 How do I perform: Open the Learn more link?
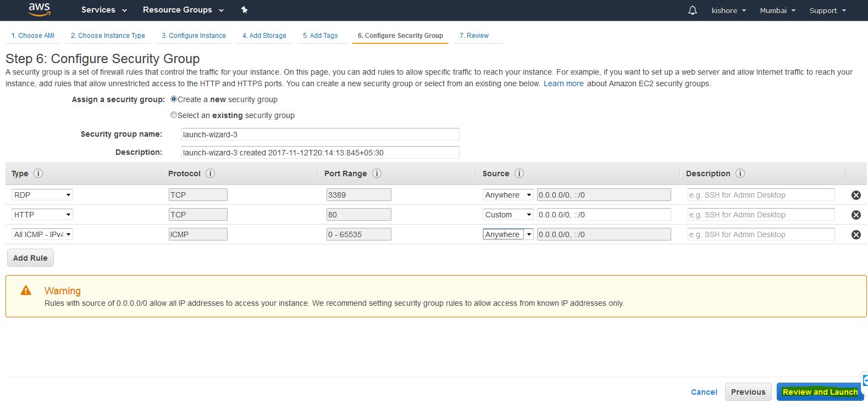563,83
